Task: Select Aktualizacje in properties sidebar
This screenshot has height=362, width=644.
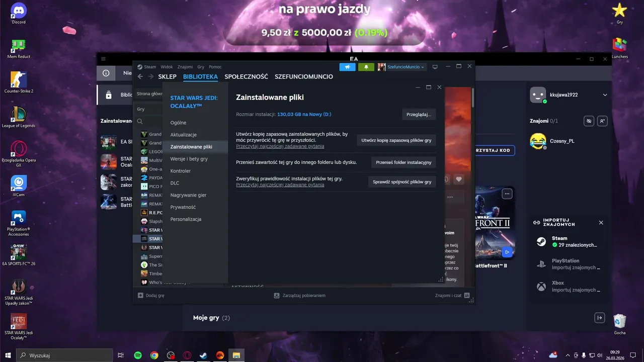Action: pos(195,135)
